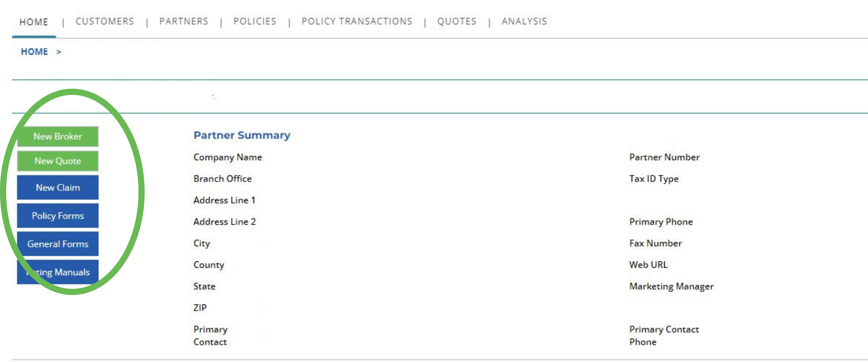Viewport: 868px width, 362px height.
Task: Switch to the CUSTOMERS tab
Action: tap(105, 21)
